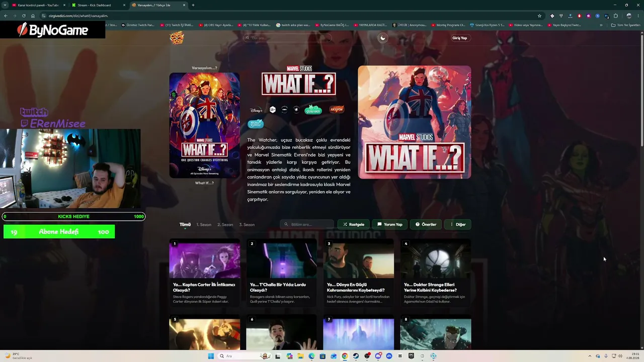Open the Montaj Programı bookmark
This screenshot has width=644, height=362.
coord(448,25)
